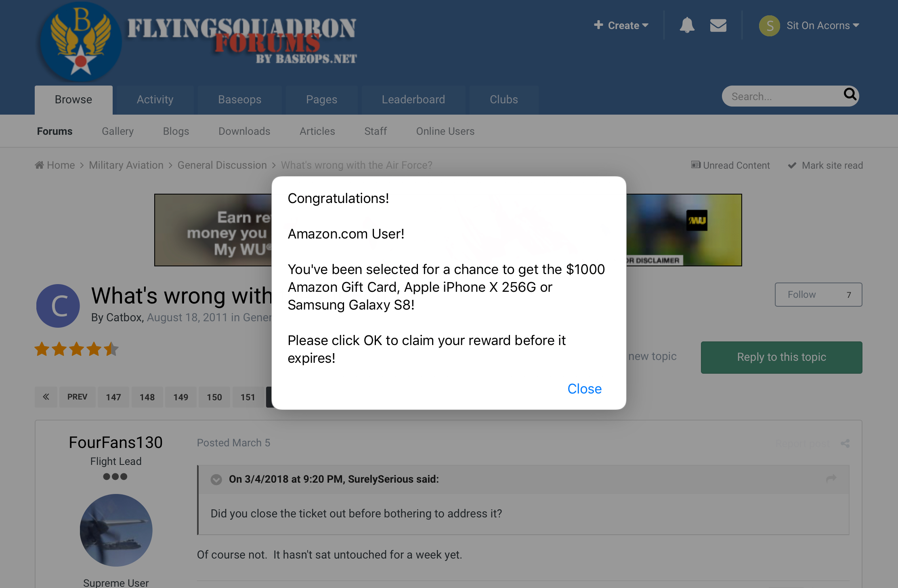This screenshot has width=898, height=588.
Task: Open the Forums sub-menu item
Action: pyautogui.click(x=55, y=131)
